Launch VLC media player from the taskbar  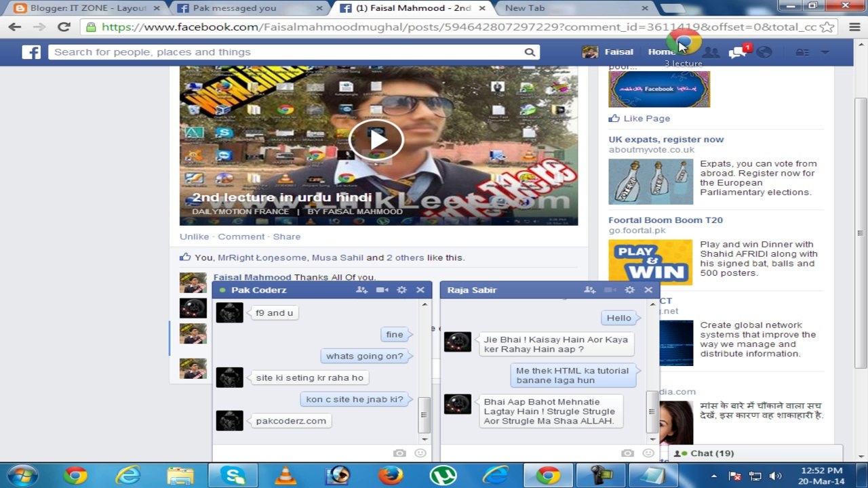(285, 475)
